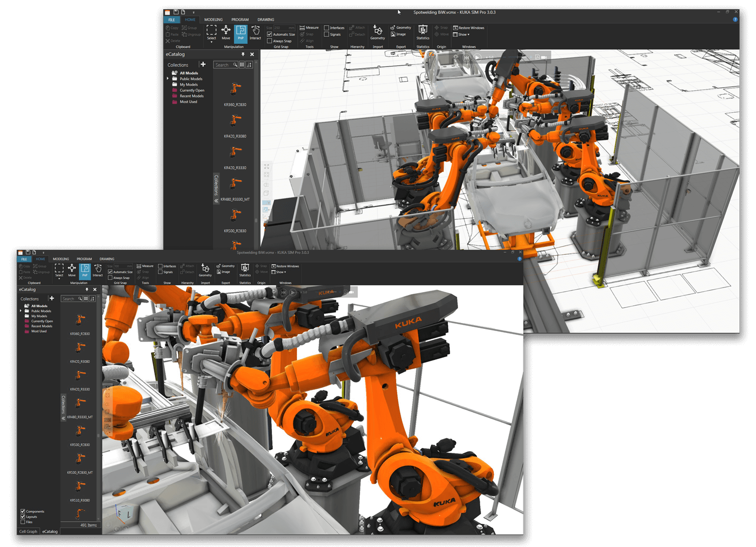Open the My Models collection in the back window
Image resolution: width=756 pixels, height=547 pixels.
(x=189, y=85)
